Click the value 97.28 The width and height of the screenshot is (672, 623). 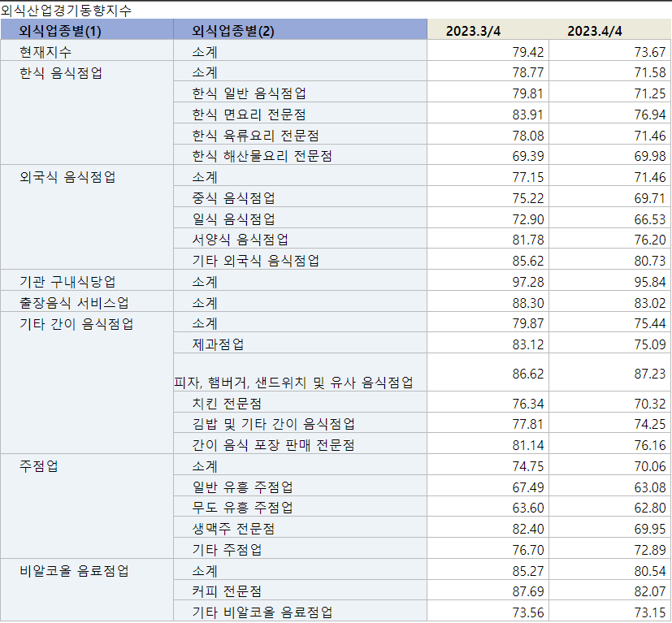coord(528,282)
